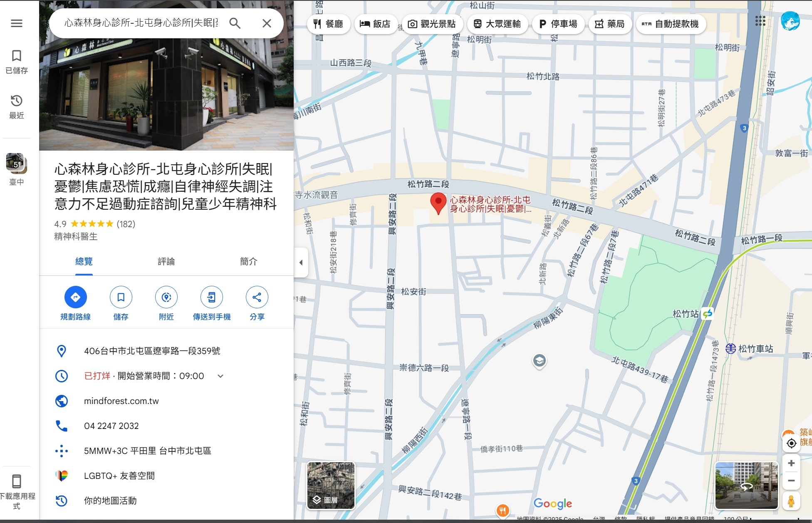Switch to the 評論 reviews tab
Image resolution: width=812 pixels, height=523 pixels.
(166, 261)
